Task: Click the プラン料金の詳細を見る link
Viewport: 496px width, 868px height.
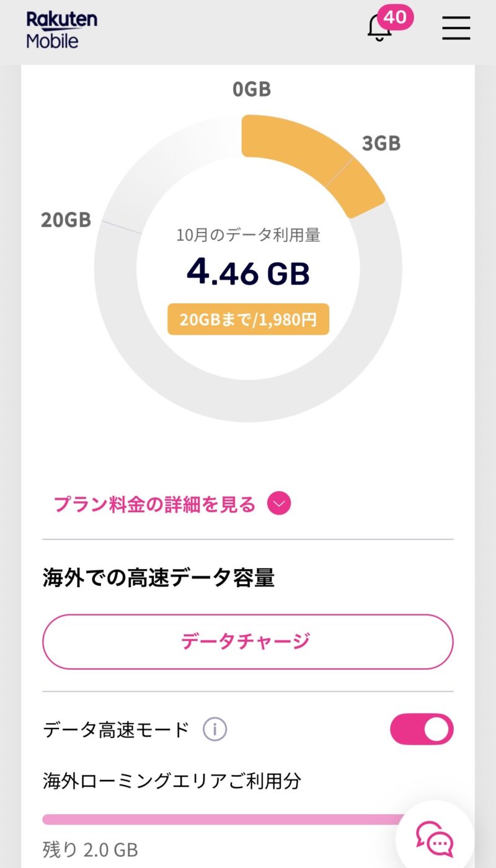Action: tap(155, 504)
